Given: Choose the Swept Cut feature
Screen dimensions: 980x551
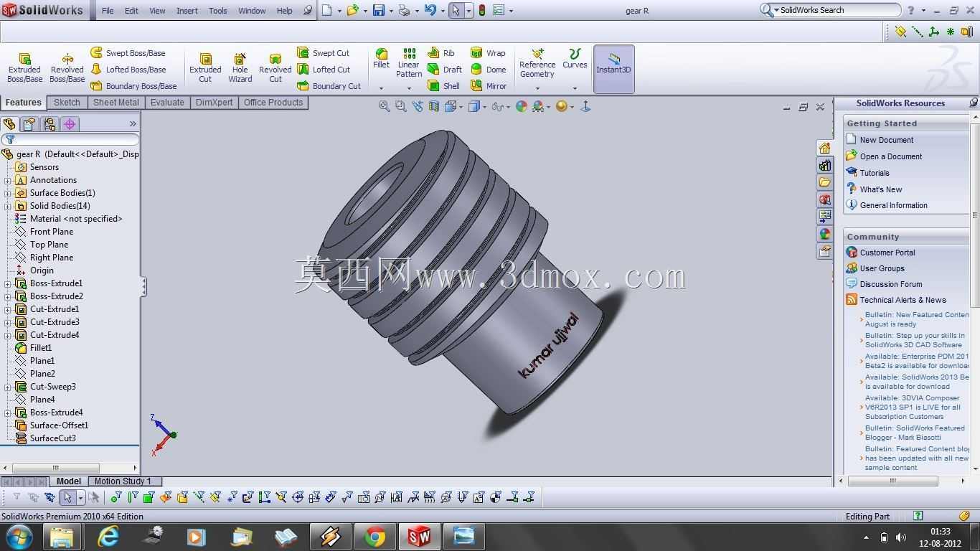Looking at the screenshot, I should [x=323, y=53].
